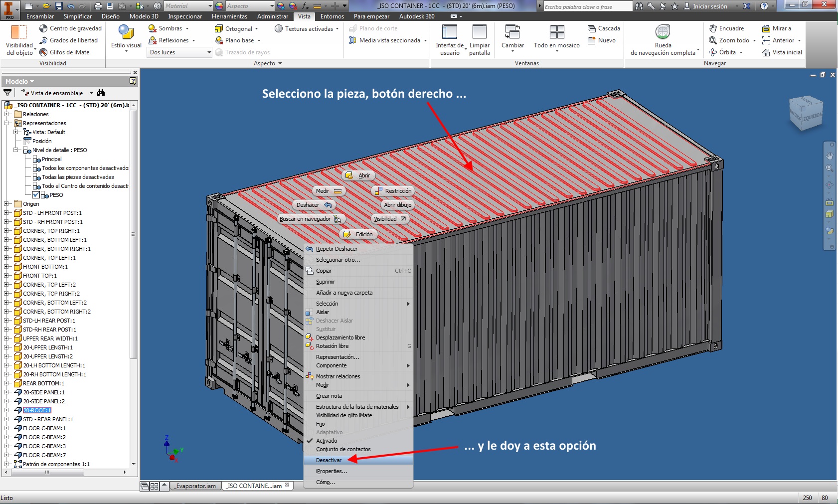Click Restricción in marking menu
Viewport: 838px width, 504px height.
[393, 191]
